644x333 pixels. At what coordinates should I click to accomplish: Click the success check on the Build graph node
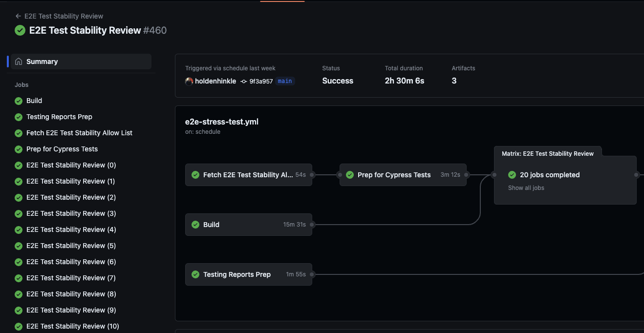(196, 225)
